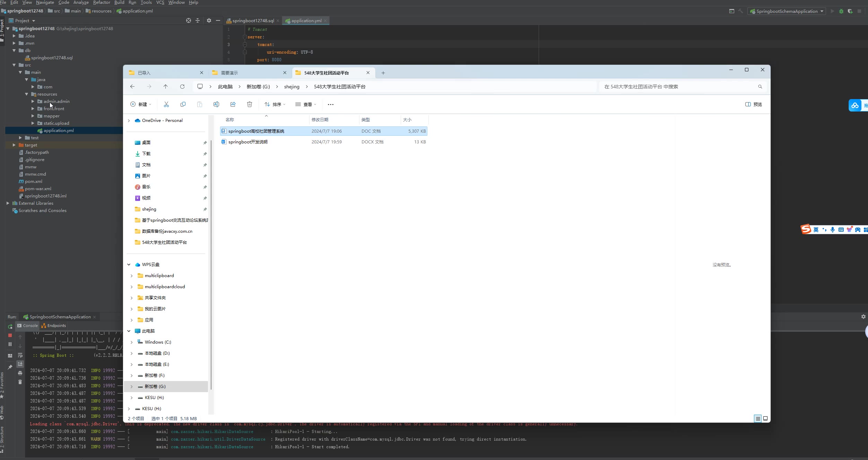
Task: Expand the OneDrive - Personal node
Action: pos(129,121)
